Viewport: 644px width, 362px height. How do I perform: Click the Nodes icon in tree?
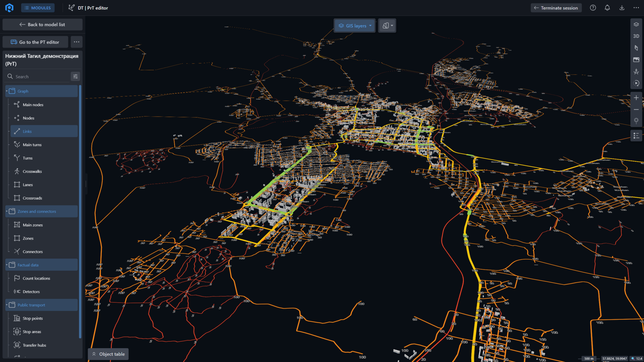[17, 118]
